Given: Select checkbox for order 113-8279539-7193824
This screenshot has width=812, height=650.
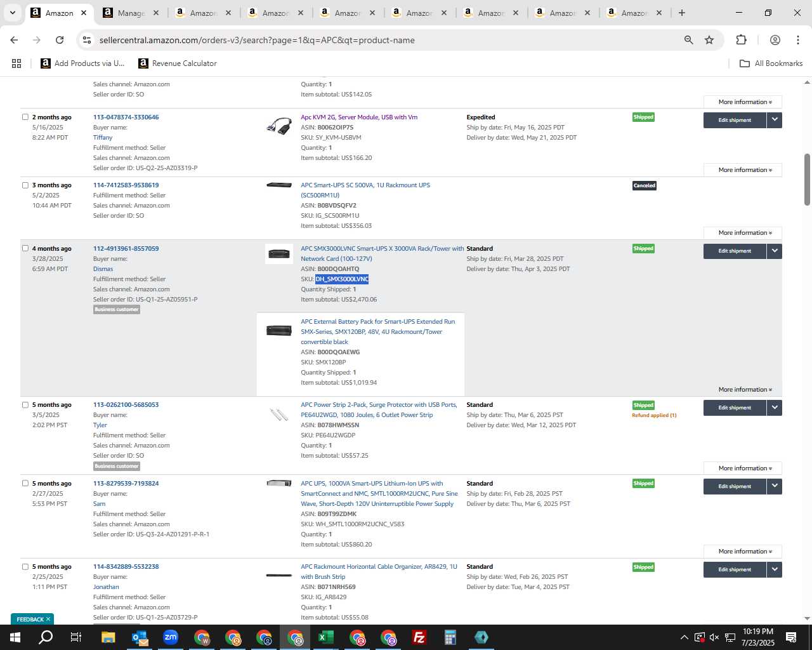Looking at the screenshot, I should (25, 483).
